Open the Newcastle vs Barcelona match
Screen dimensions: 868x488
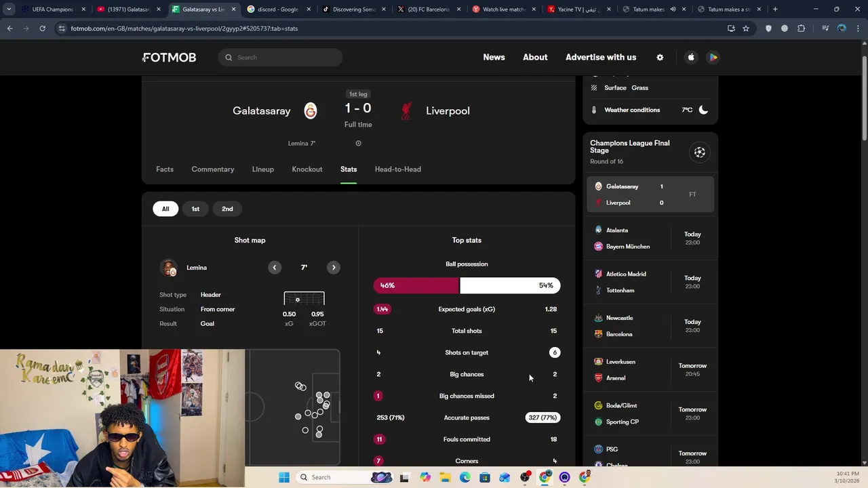[x=650, y=326]
